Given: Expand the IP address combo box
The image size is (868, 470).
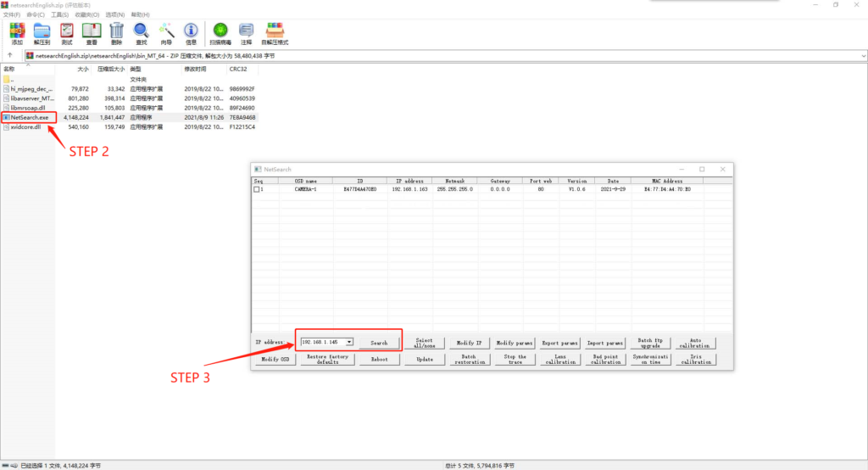Looking at the screenshot, I should pos(349,343).
